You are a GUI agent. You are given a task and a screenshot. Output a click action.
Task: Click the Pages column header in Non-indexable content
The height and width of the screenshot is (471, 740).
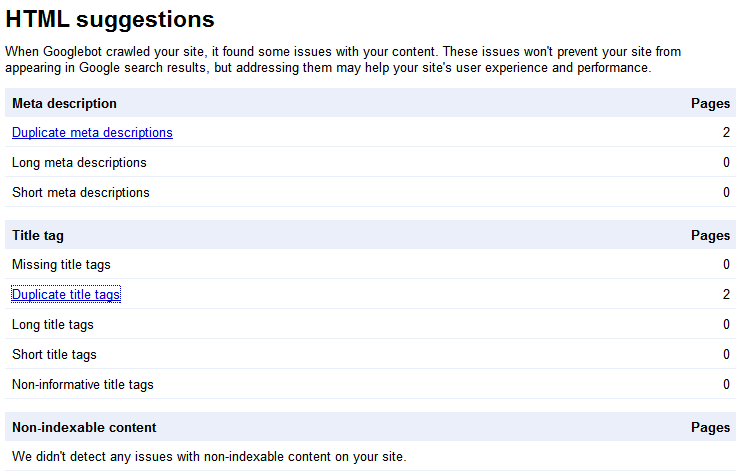pyautogui.click(x=710, y=427)
